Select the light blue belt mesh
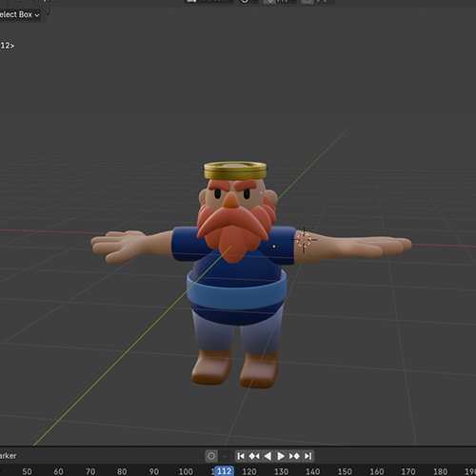Image resolution: width=476 pixels, height=476 pixels. (x=237, y=292)
